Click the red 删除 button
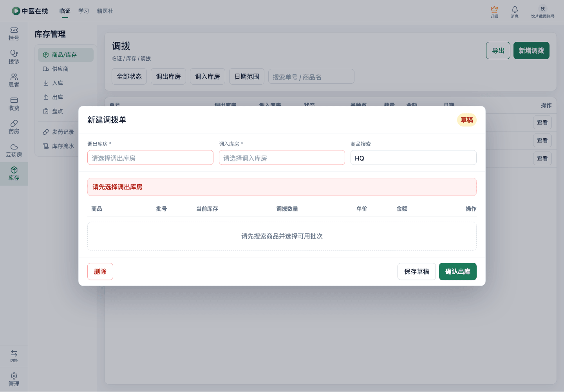Image resolution: width=564 pixels, height=392 pixels. coord(100,271)
